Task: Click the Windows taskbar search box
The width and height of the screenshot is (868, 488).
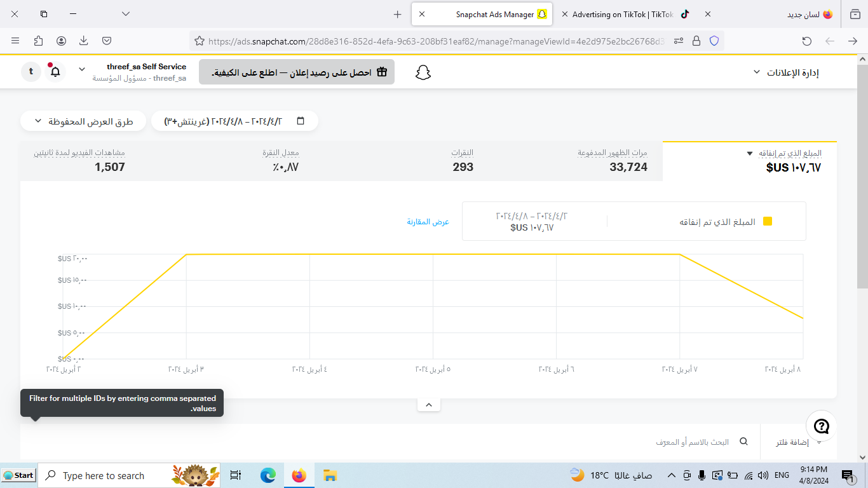Action: click(129, 475)
